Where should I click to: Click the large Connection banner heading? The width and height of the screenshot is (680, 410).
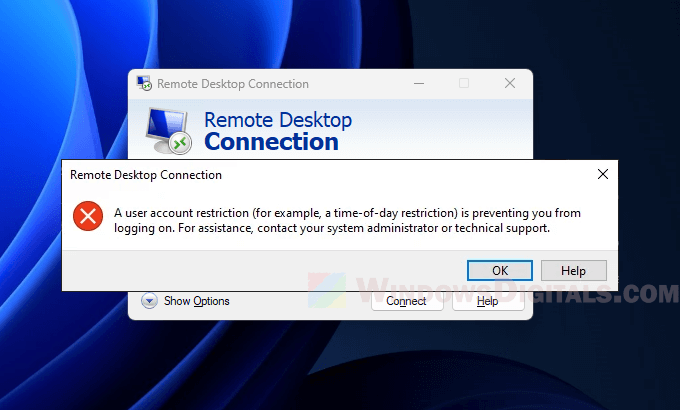click(271, 142)
